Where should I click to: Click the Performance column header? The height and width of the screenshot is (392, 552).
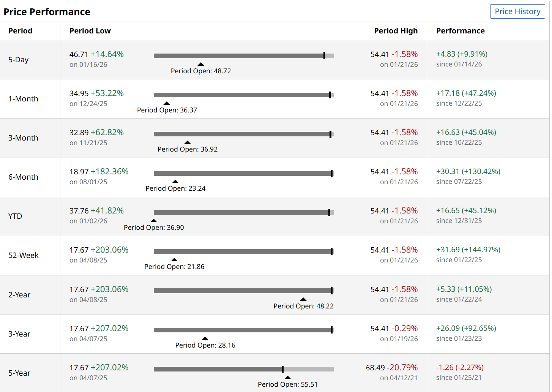(x=460, y=31)
